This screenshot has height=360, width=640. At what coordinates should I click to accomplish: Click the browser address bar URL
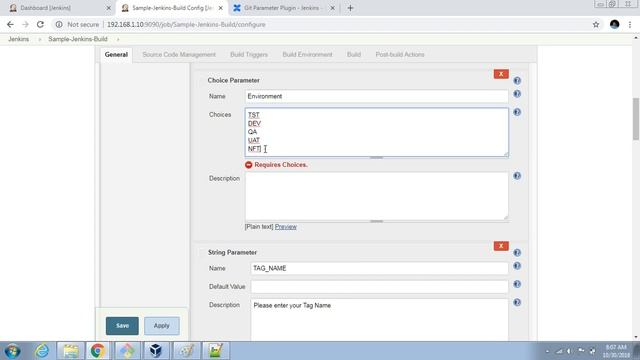click(x=186, y=24)
